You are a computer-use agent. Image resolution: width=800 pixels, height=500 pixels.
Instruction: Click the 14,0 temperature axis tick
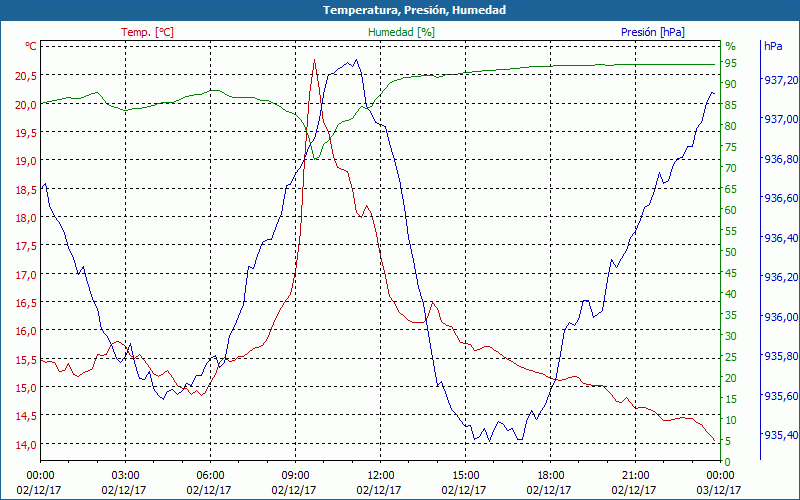(26, 445)
